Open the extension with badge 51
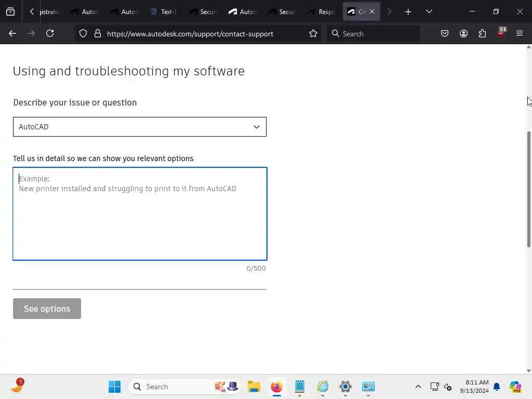The image size is (532, 399). click(501, 33)
